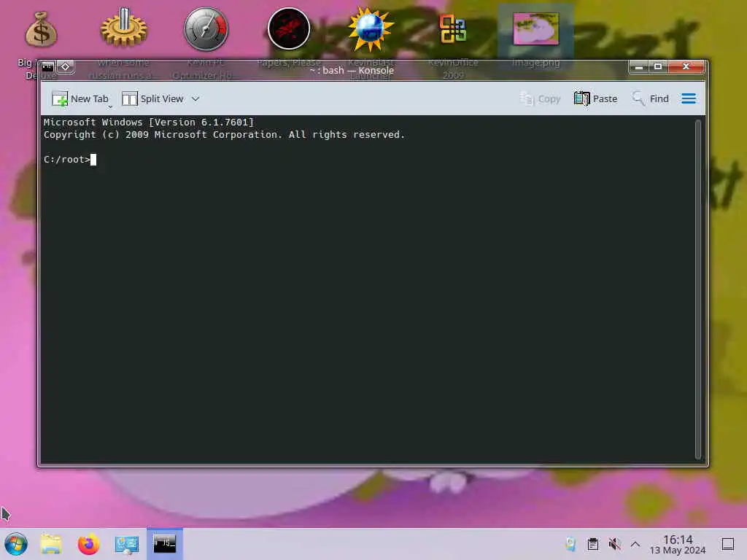Open the system settings taskbar icon
Screen dimensions: 747x560
pos(127,544)
